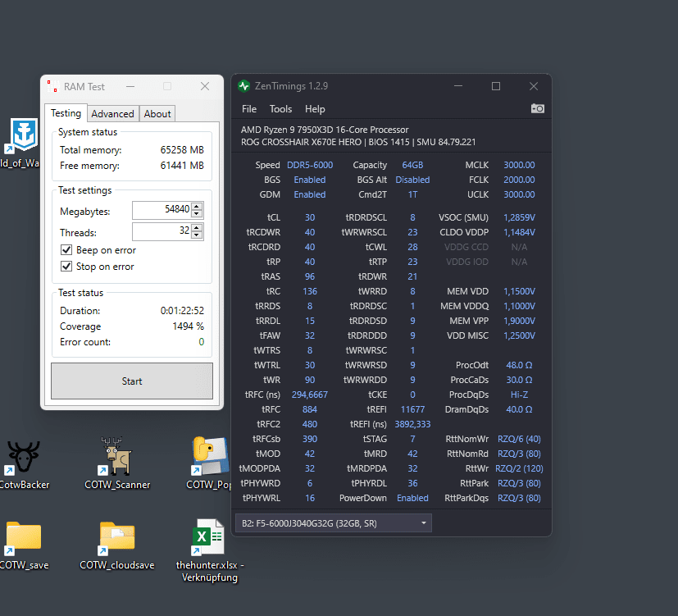The height and width of the screenshot is (616, 678).
Task: Click the Total memory value 65258 MB
Action: click(x=182, y=150)
